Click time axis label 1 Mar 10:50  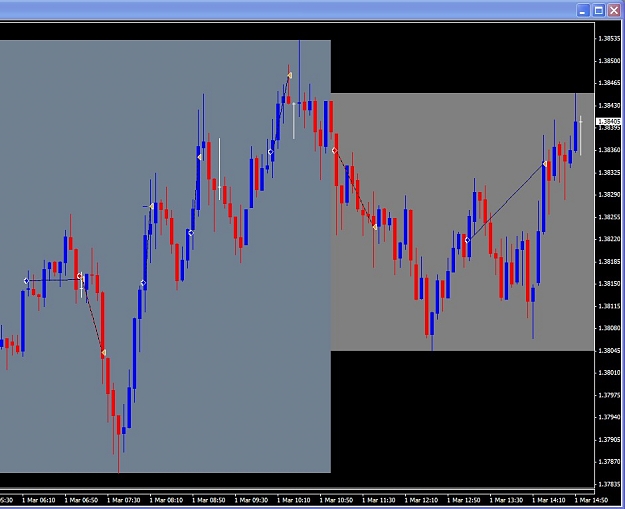click(336, 500)
